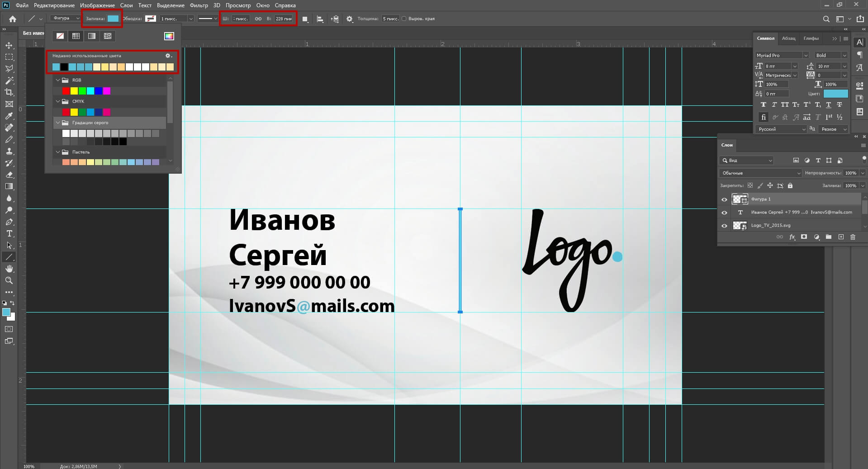Image resolution: width=868 pixels, height=469 pixels.
Task: Set fill type to gradient
Action: [x=92, y=36]
